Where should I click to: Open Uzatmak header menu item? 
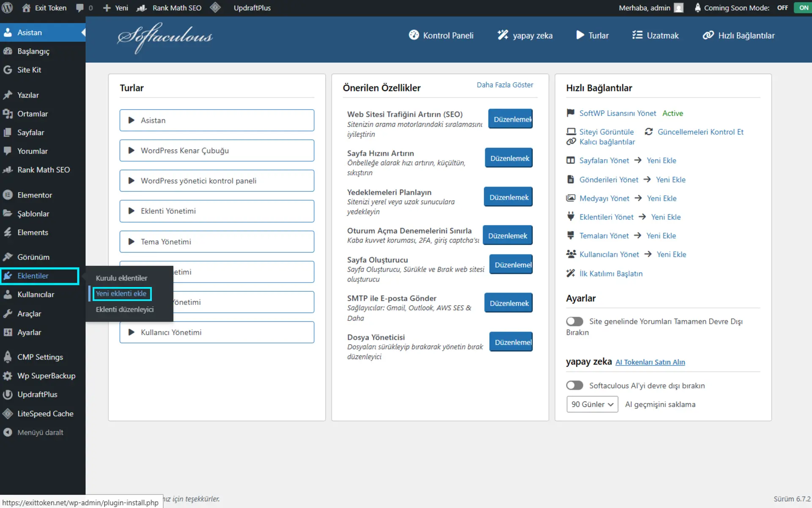pyautogui.click(x=655, y=36)
